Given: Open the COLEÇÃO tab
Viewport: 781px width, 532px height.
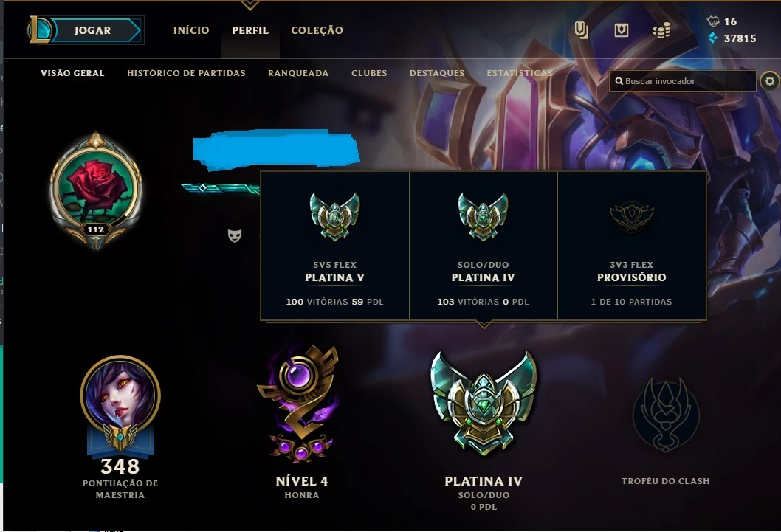Looking at the screenshot, I should point(317,30).
